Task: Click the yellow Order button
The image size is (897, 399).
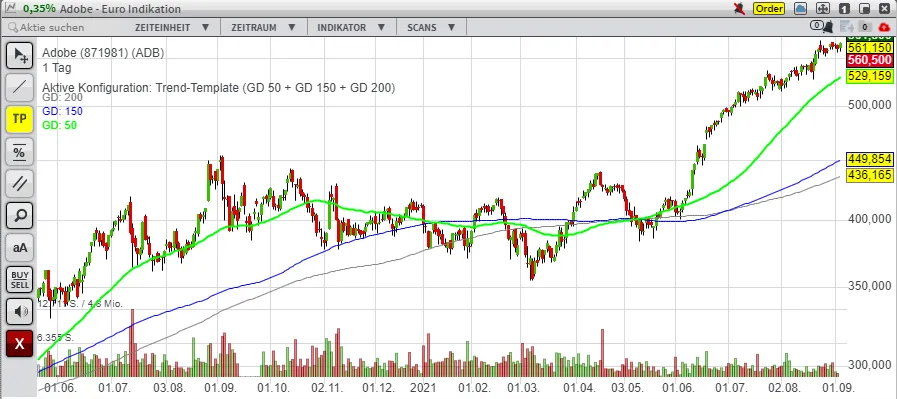Action: point(769,9)
